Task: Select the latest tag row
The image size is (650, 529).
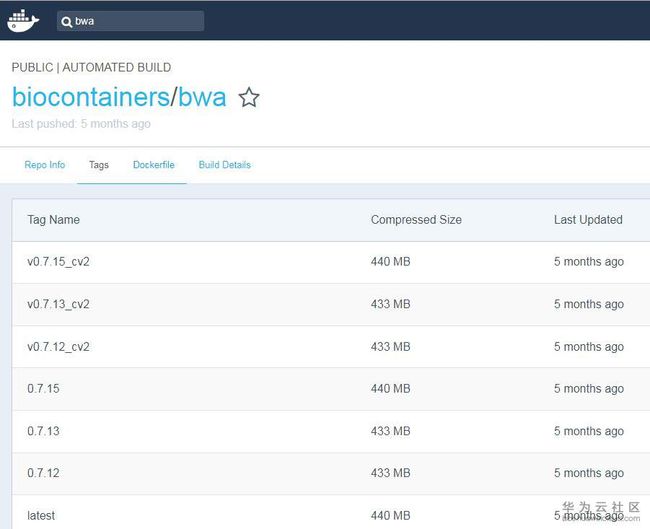Action: click(331, 512)
